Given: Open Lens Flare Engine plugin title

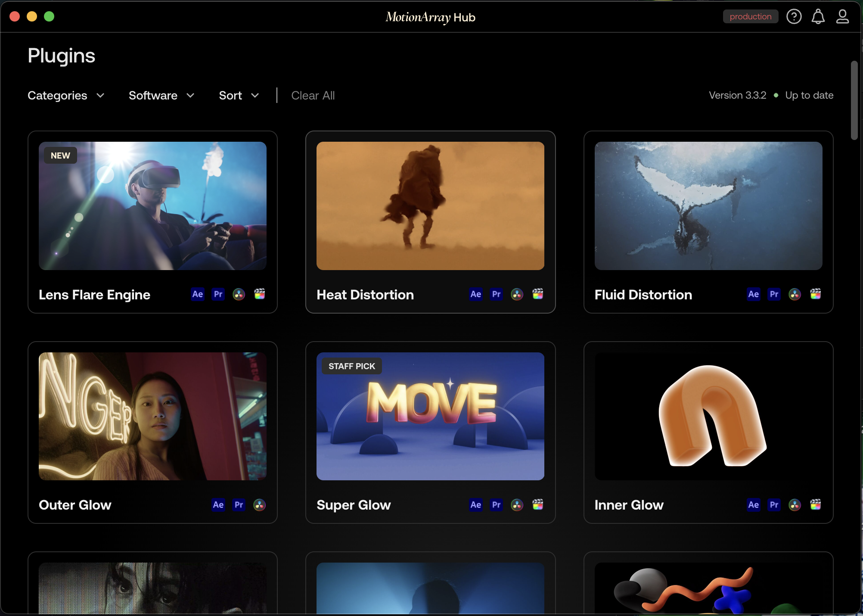Looking at the screenshot, I should pyautogui.click(x=94, y=295).
